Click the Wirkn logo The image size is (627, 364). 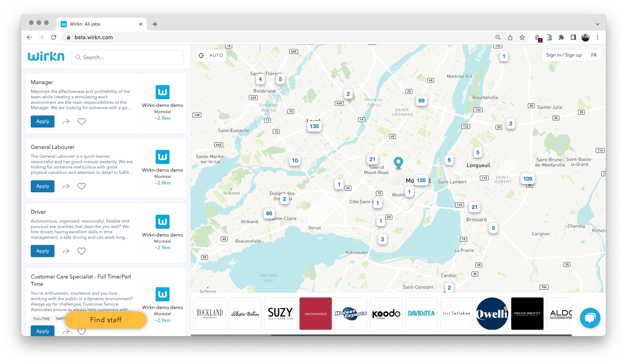point(46,57)
